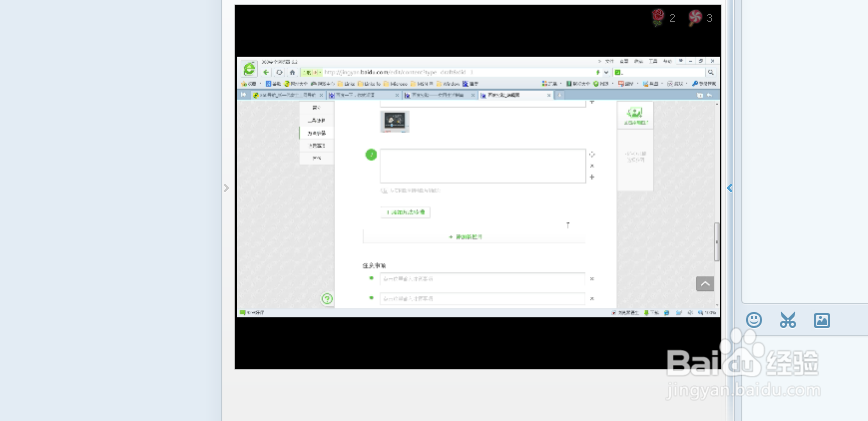Click the 360 browser logo in shared screen
The height and width of the screenshot is (421, 868).
(x=250, y=69)
